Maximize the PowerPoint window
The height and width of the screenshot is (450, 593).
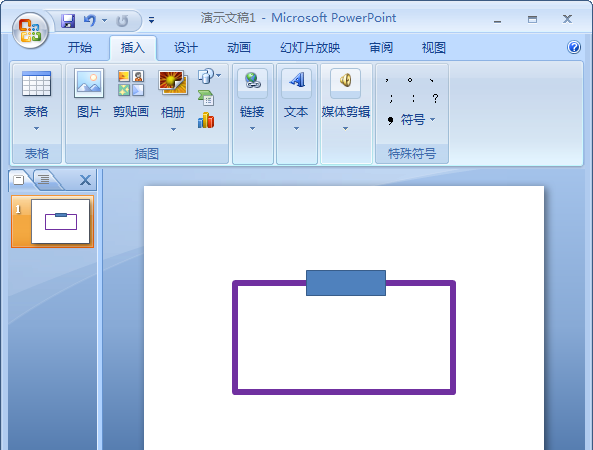532,20
